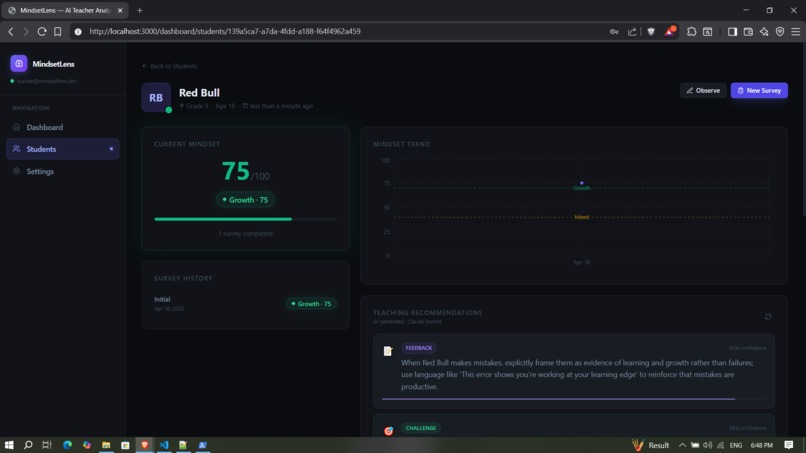The image size is (806, 453).
Task: Open the Brave wallet icon
Action: pyautogui.click(x=748, y=31)
